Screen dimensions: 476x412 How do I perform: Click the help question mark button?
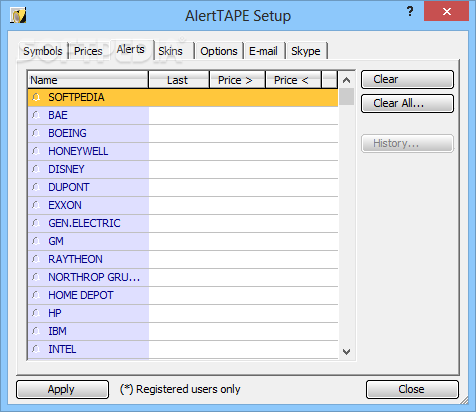pos(410,12)
